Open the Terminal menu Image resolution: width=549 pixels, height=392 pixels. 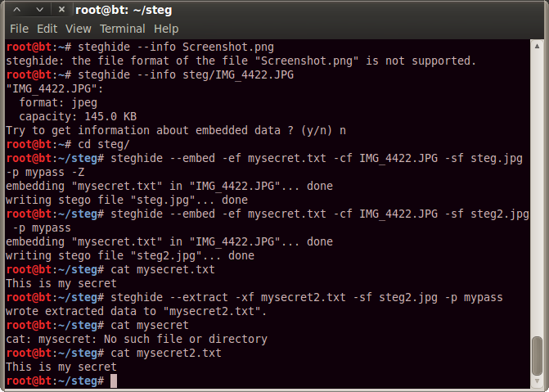[123, 29]
